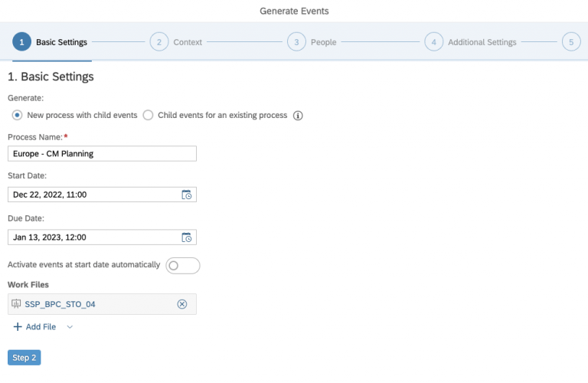The height and width of the screenshot is (383, 588).
Task: Open the Start Date calendar picker icon
Action: coord(186,195)
